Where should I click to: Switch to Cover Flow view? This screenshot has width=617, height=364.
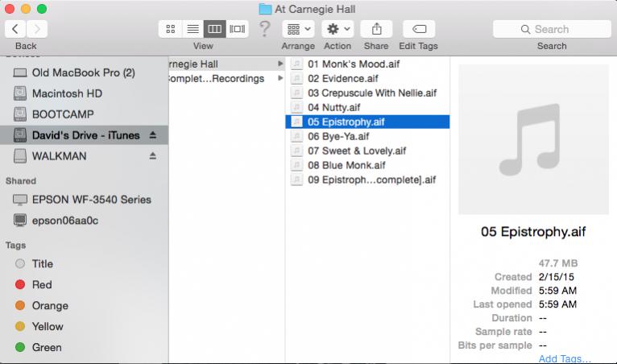pos(237,29)
